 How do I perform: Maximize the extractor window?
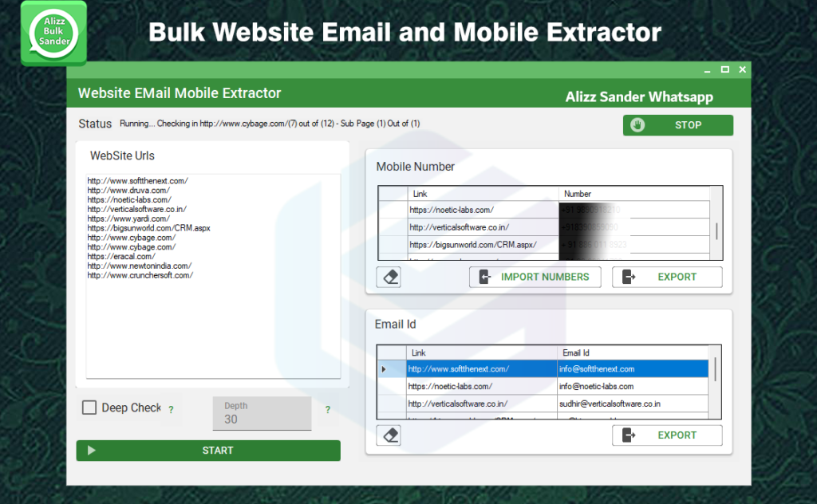[724, 70]
